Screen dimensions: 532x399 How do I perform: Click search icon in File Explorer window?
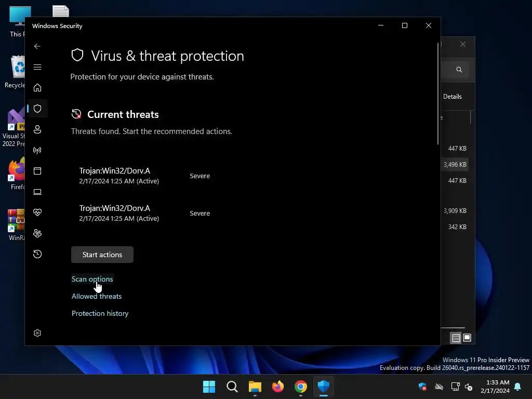click(x=459, y=70)
